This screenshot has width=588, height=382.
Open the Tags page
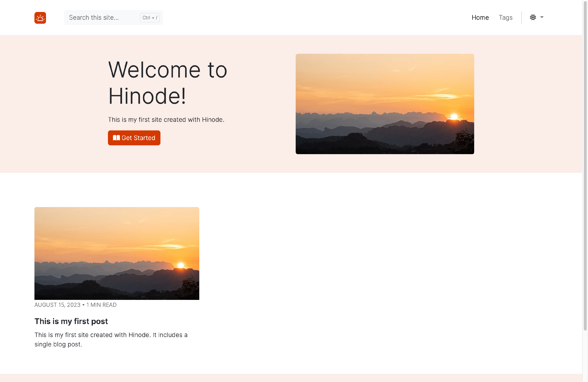505,17
